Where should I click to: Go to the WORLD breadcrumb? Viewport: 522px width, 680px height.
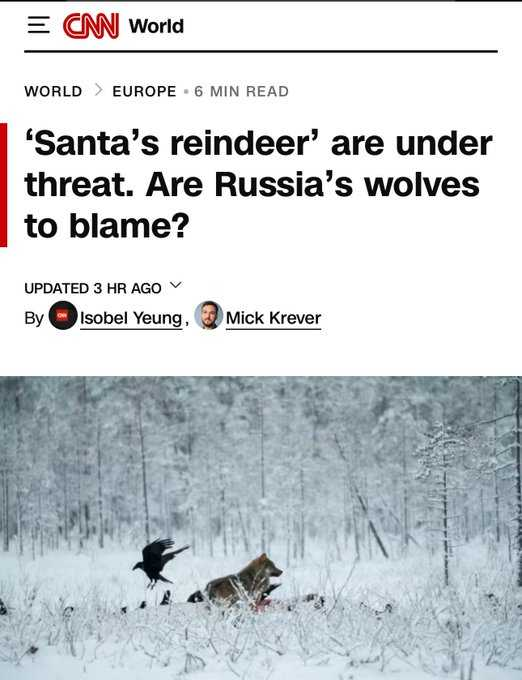pos(53,91)
